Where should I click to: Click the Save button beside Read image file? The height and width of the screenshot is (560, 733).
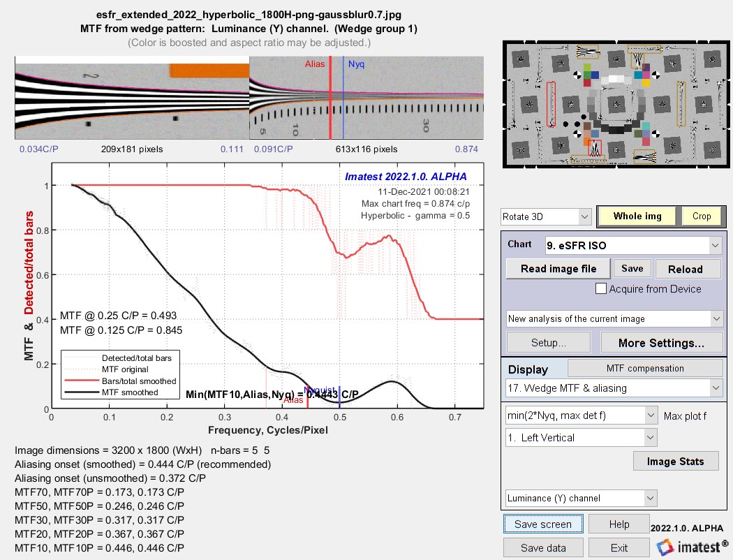[x=632, y=268]
